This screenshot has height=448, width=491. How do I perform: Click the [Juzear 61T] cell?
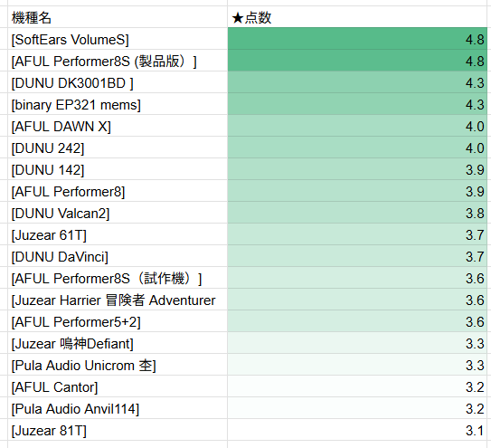(118, 234)
